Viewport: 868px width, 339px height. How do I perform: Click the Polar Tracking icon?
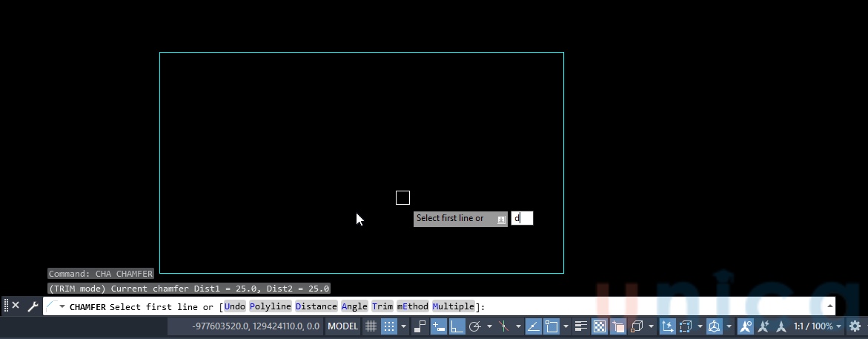pyautogui.click(x=475, y=326)
